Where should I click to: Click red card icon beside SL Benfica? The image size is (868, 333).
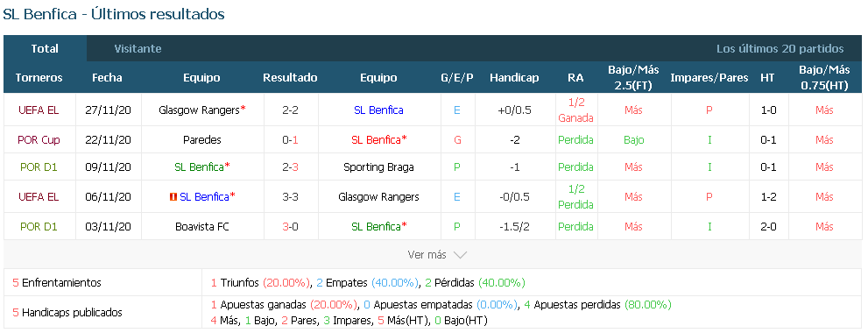(x=173, y=196)
